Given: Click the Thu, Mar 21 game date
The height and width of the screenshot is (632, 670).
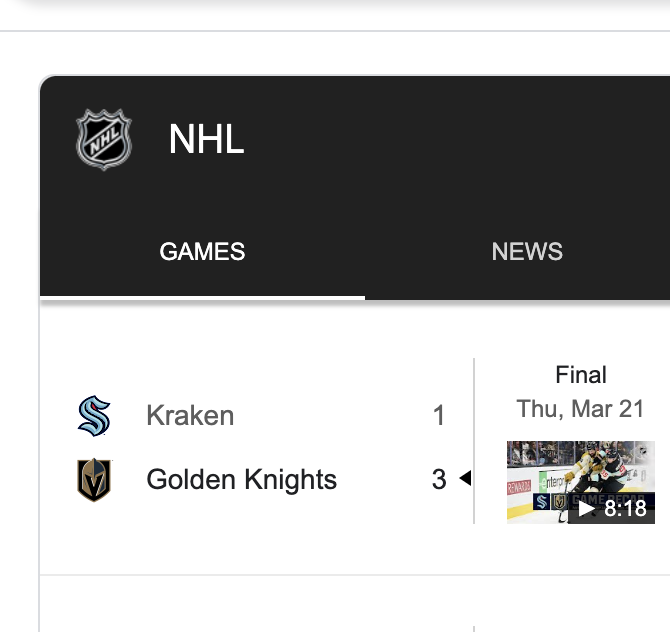Looking at the screenshot, I should point(580,409).
